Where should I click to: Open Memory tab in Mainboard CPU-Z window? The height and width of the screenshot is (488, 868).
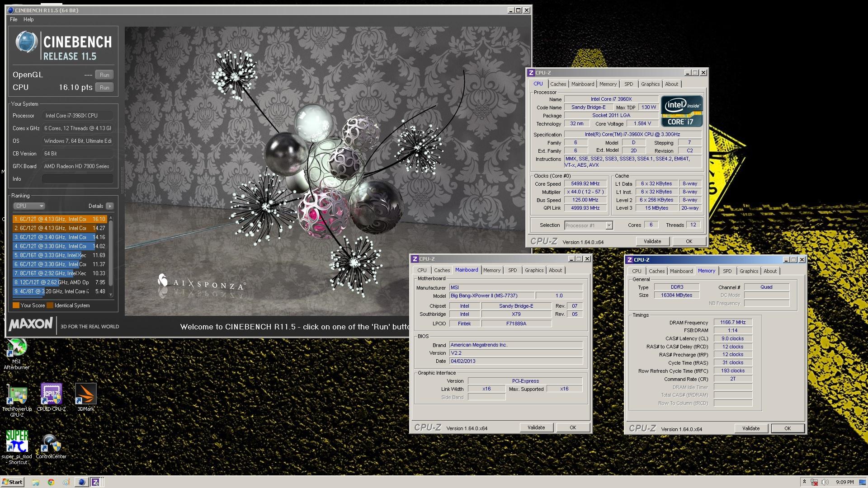[x=492, y=270]
